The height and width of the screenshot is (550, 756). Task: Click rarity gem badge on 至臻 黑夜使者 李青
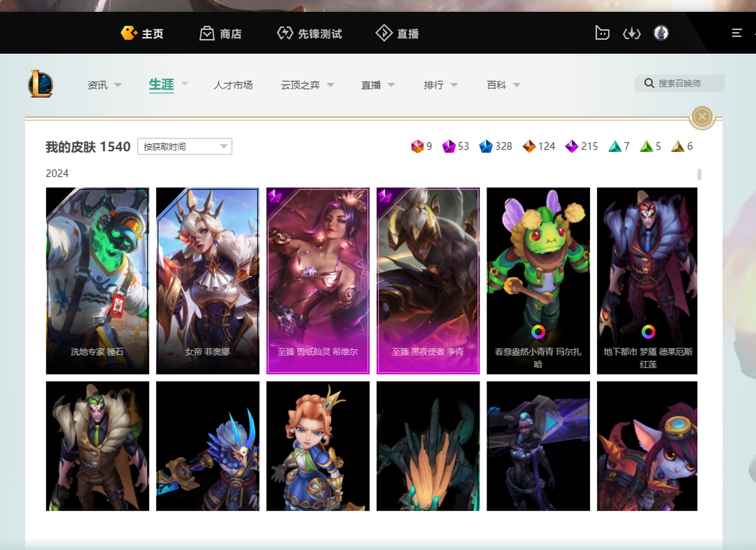tap(385, 196)
